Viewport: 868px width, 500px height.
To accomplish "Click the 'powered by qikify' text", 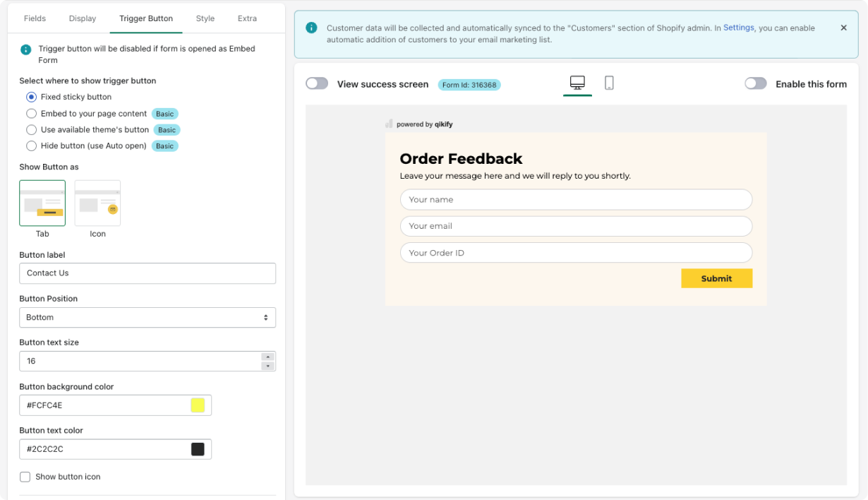I will [424, 124].
